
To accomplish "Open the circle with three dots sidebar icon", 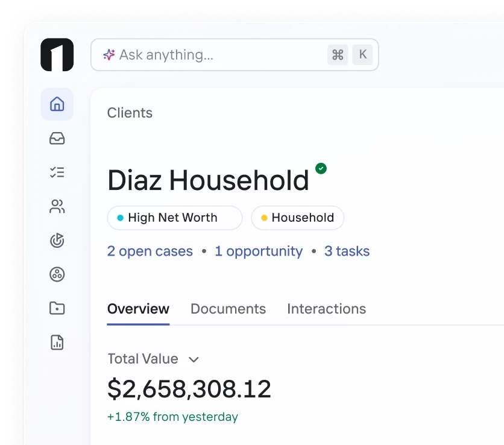I will (57, 274).
